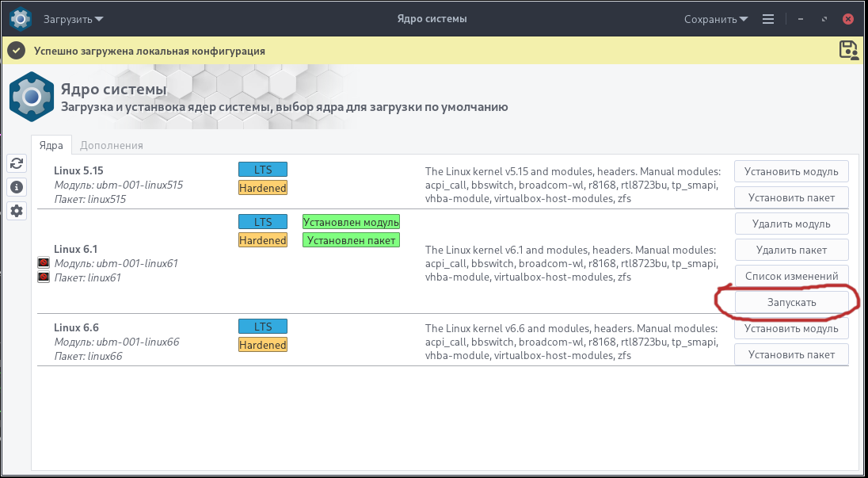Click "Установить пакет" for Linux 6.6
The height and width of the screenshot is (478, 868).
pos(791,354)
